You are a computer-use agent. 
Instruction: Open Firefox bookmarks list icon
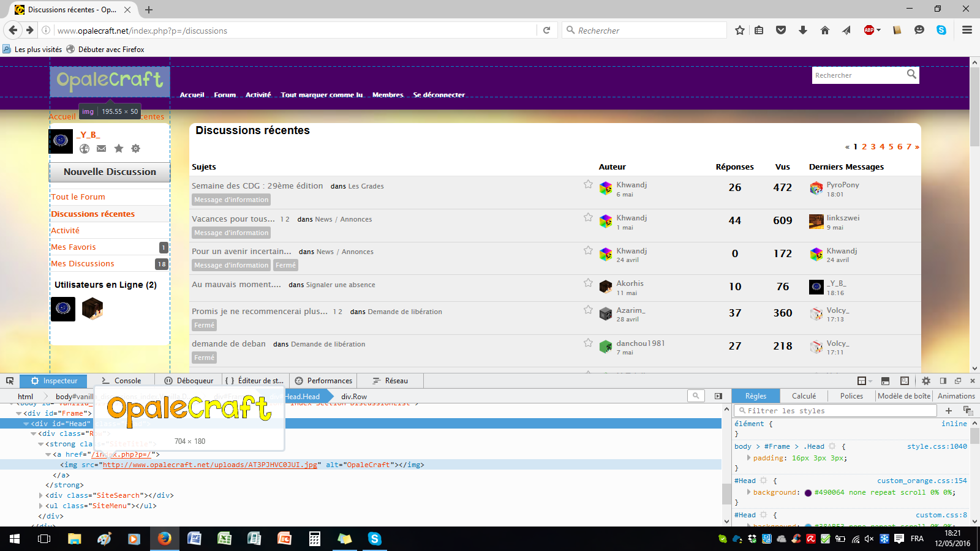tap(759, 30)
